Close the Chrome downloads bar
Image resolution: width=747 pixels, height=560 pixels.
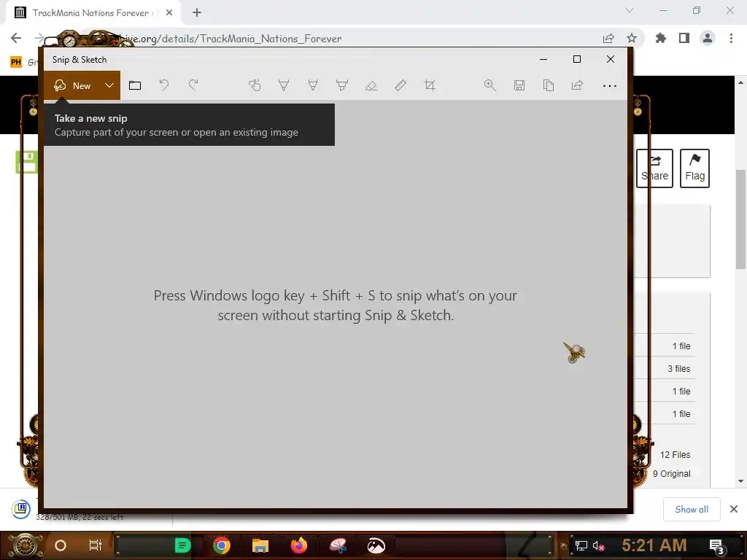734,509
